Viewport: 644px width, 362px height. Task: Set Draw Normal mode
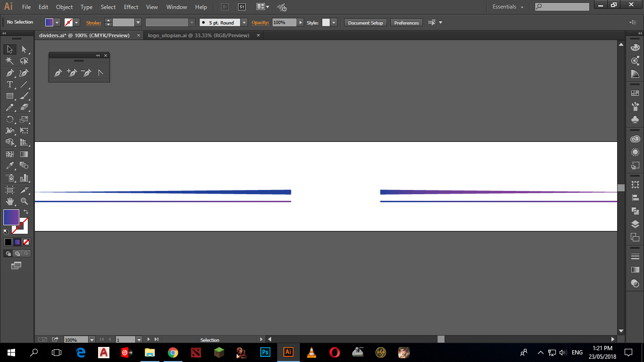tap(8, 254)
